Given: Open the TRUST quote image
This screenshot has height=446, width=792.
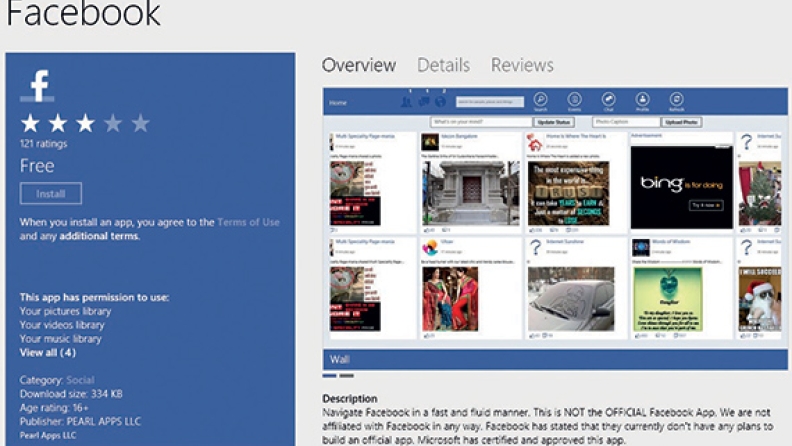Looking at the screenshot, I should [568, 193].
